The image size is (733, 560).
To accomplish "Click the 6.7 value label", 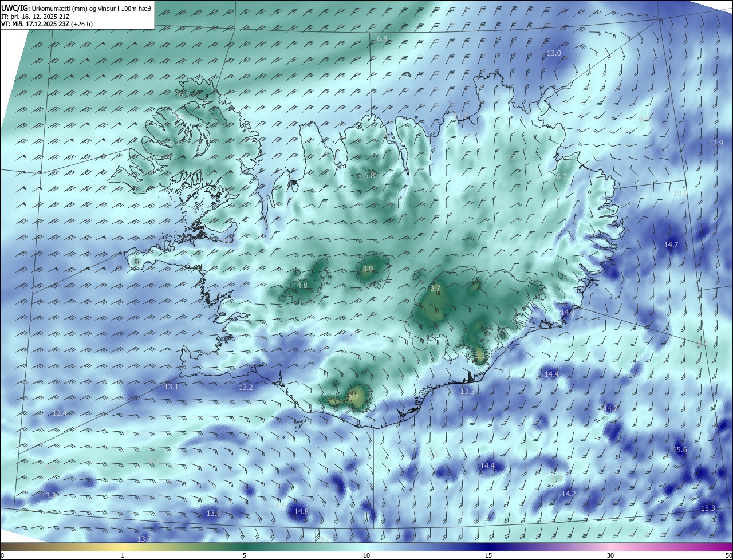I will [x=561, y=177].
